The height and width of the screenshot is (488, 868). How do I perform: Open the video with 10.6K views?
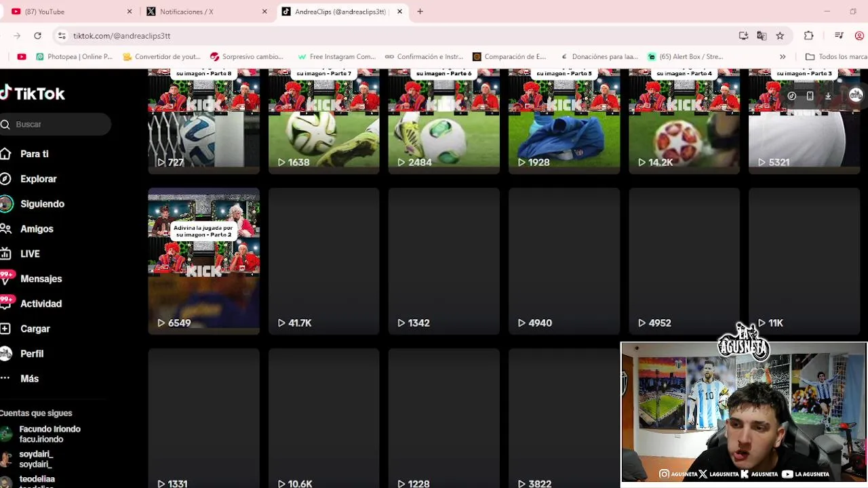pyautogui.click(x=323, y=418)
